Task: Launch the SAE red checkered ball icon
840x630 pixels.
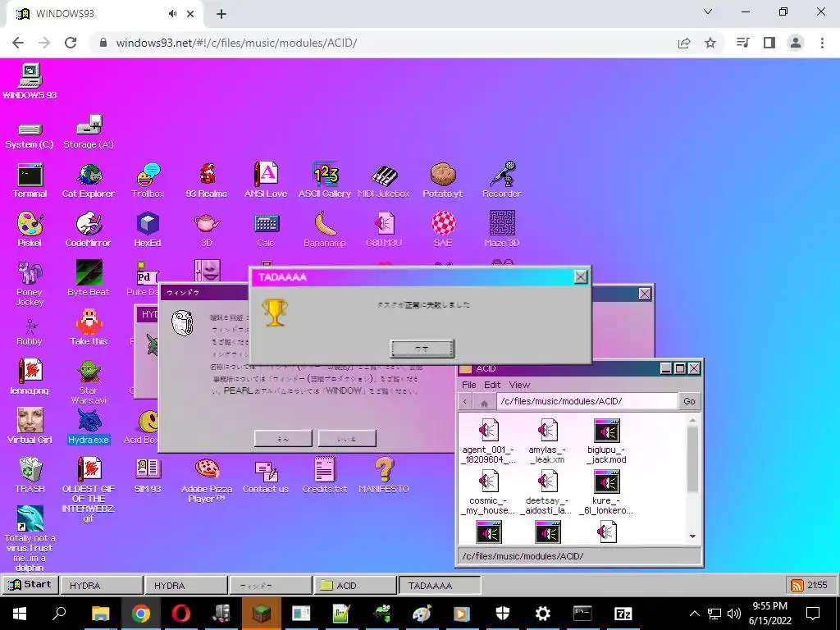Action: [444, 223]
